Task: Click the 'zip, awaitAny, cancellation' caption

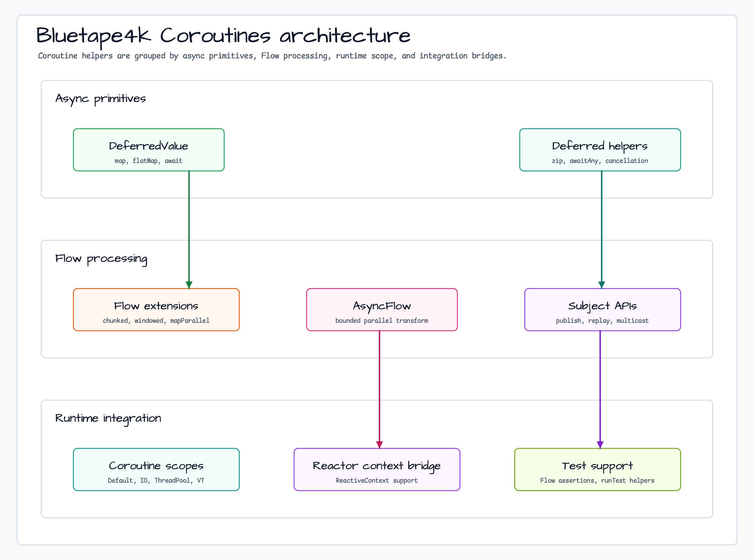Action: coord(600,161)
